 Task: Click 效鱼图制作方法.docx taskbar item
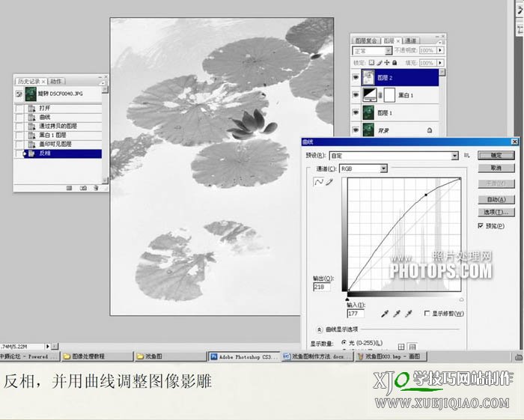pos(317,356)
